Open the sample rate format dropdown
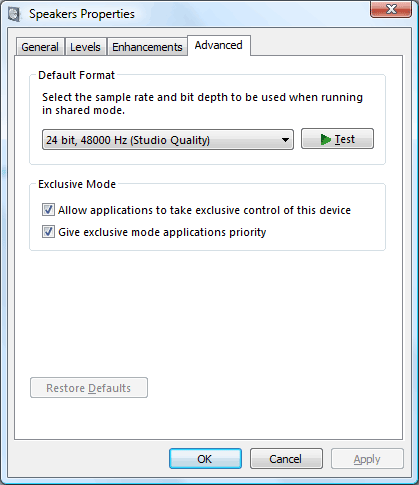The height and width of the screenshot is (485, 419). [x=168, y=140]
